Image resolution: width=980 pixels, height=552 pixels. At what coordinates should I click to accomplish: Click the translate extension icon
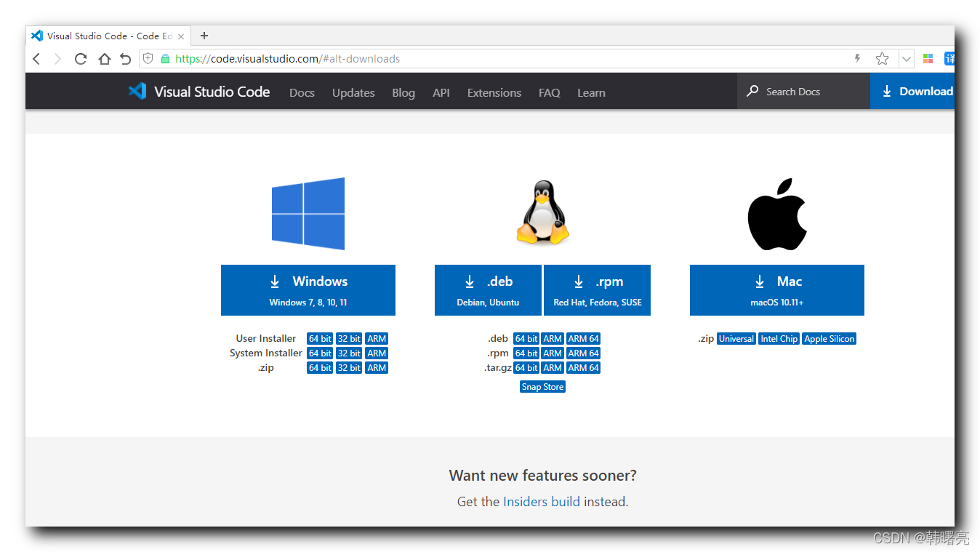949,59
